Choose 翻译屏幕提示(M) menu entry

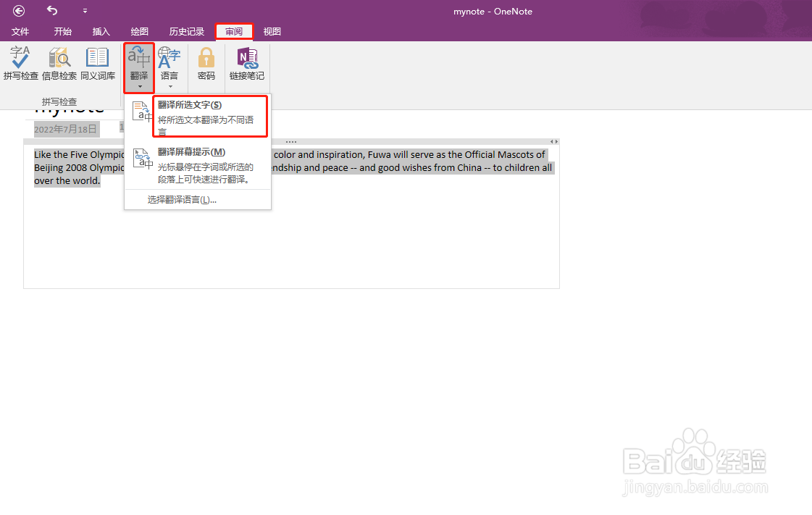198,166
